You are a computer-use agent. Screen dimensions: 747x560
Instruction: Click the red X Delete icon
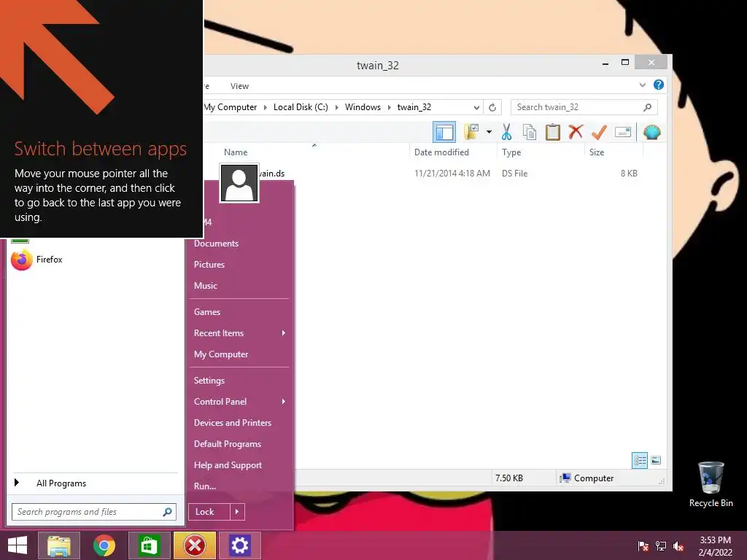576,131
